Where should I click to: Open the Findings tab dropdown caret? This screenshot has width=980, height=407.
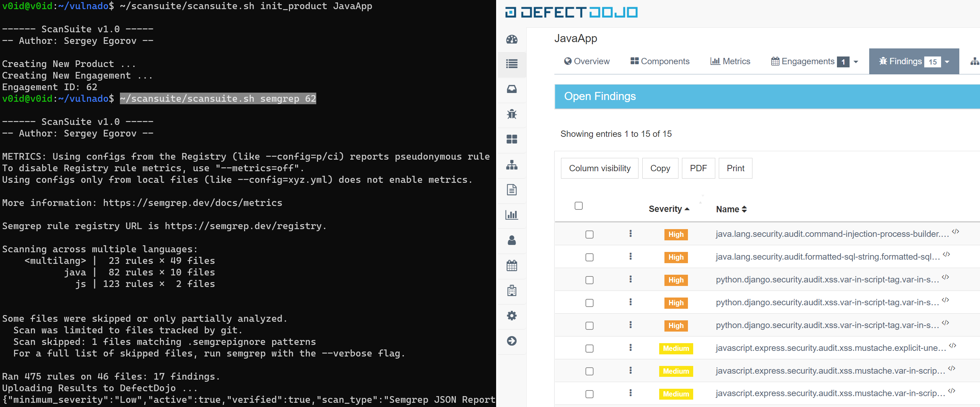point(947,62)
